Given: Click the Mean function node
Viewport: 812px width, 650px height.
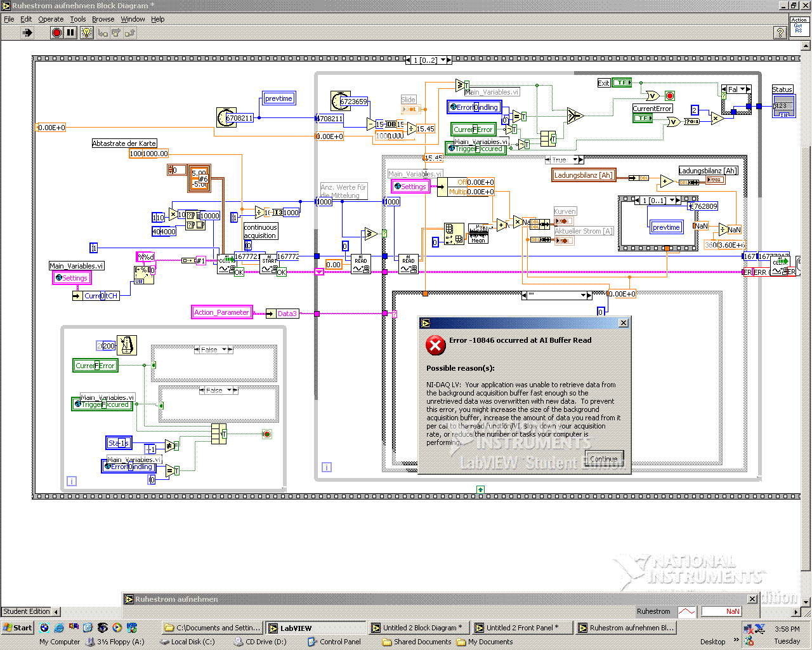Looking at the screenshot, I should (478, 234).
